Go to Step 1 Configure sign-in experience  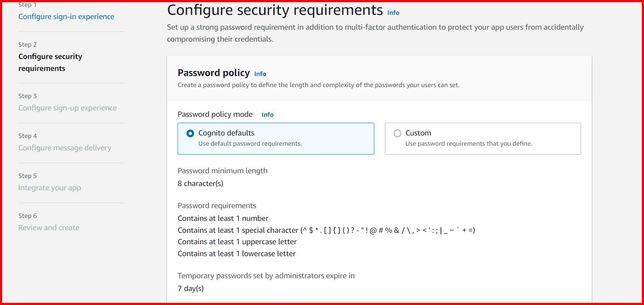[66, 16]
